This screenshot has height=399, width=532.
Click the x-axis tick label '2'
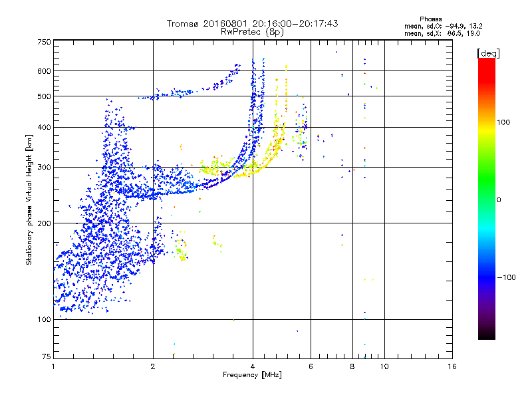click(153, 366)
